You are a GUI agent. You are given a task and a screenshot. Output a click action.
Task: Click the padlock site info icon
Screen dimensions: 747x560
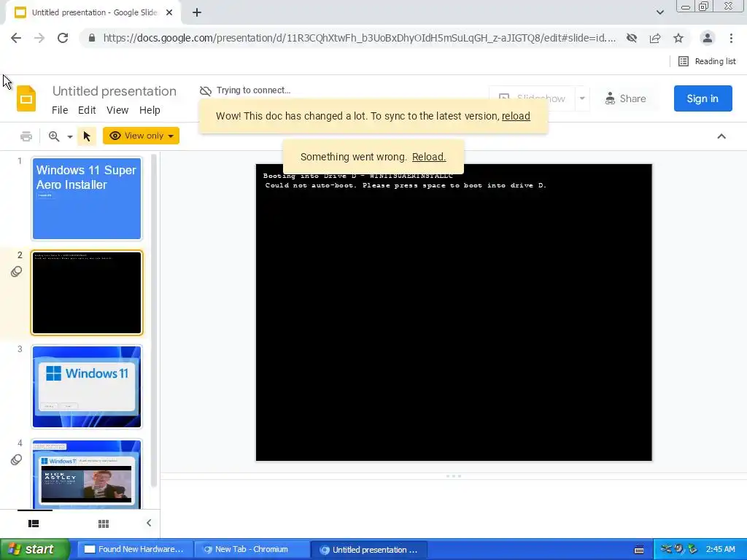(x=91, y=38)
